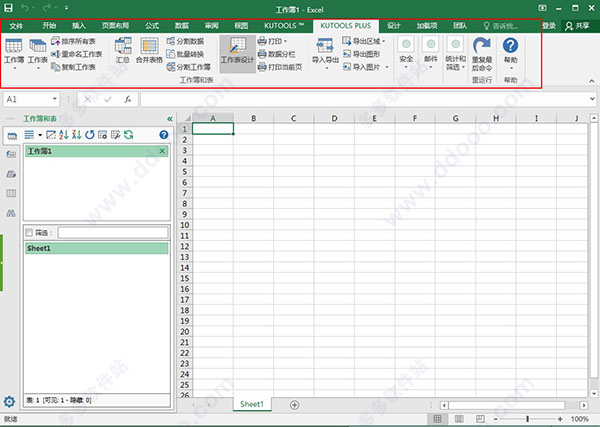Screen dimensions: 600x427
Task: Toggle the select-all-sheets icon in the pane toolbar
Action: click(x=51, y=135)
